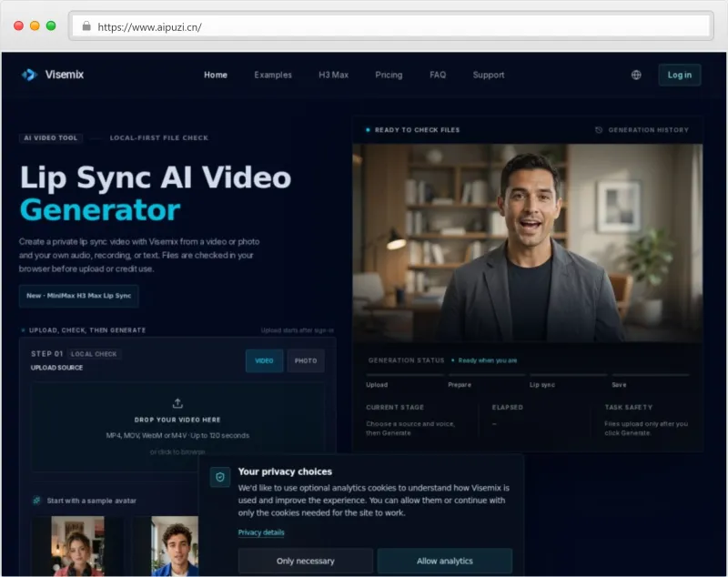
Task: Click the preview video of the man
Action: 528,243
